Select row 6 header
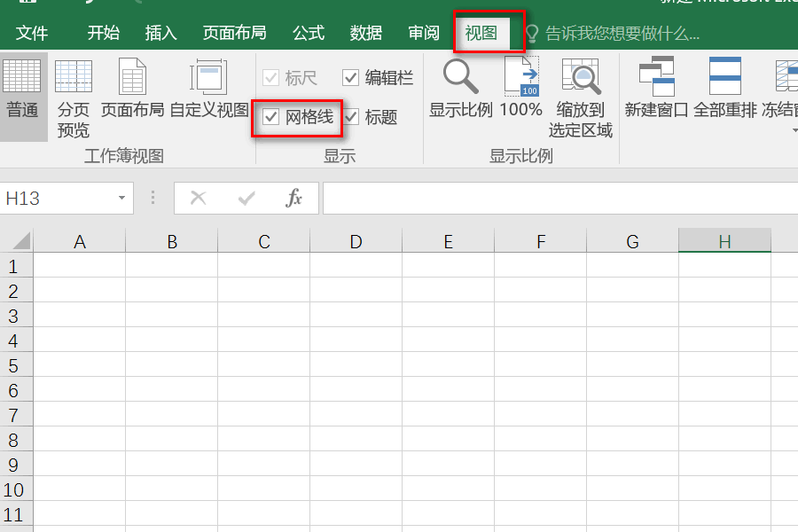Image resolution: width=798 pixels, height=532 pixels. 16,390
